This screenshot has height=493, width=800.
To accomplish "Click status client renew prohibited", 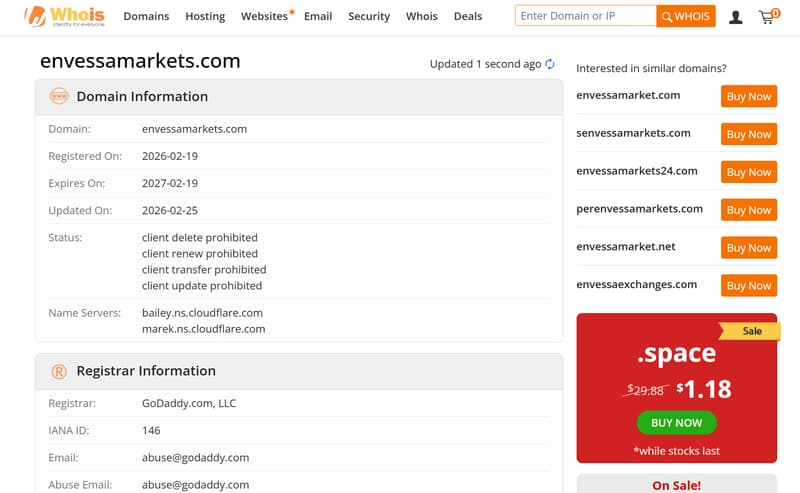I will coord(199,254).
